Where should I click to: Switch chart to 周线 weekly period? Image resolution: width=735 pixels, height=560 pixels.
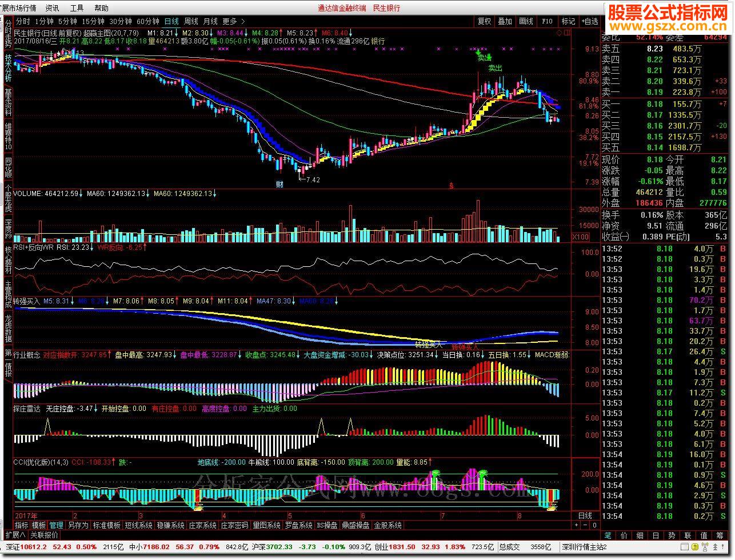pyautogui.click(x=191, y=21)
